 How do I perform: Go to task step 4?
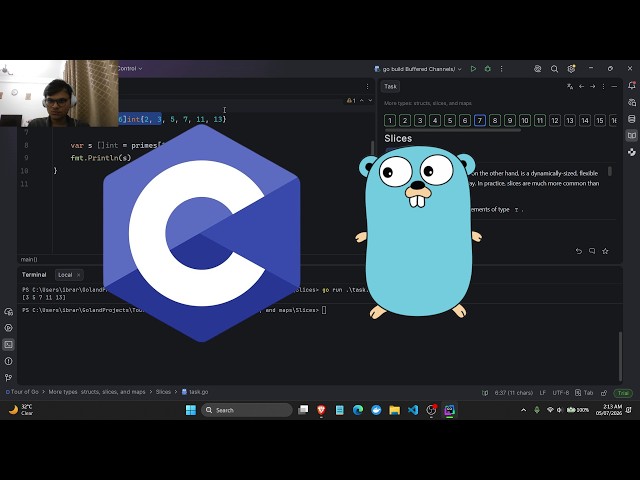click(435, 120)
